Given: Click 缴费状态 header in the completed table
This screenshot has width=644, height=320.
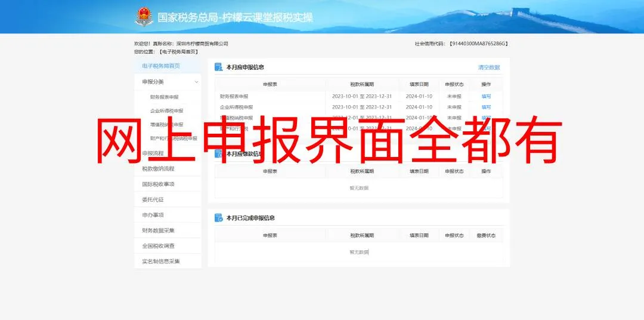Looking at the screenshot, I should pyautogui.click(x=487, y=236).
